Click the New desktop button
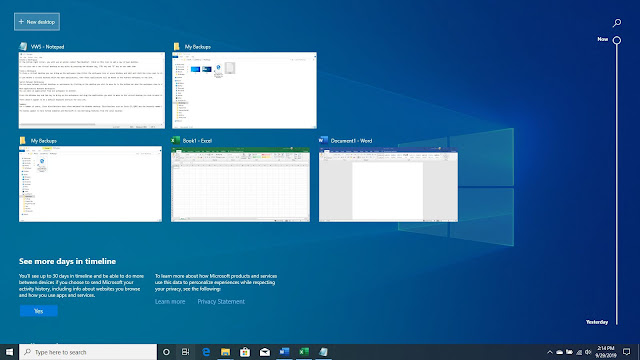The width and height of the screenshot is (640, 360). 37,22
